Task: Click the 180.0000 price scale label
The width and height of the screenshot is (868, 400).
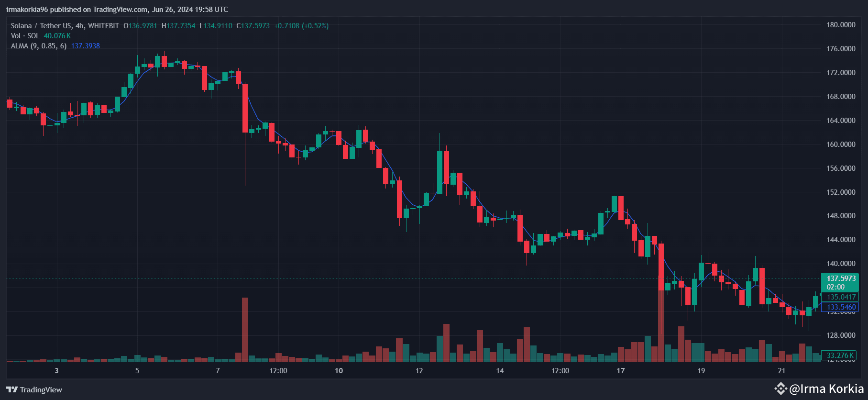Action: (841, 25)
